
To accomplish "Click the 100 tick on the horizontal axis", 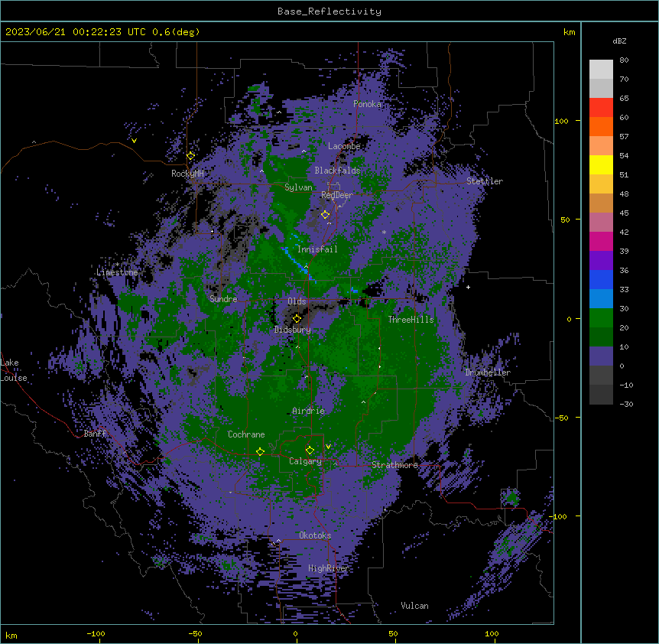I will coord(492,633).
